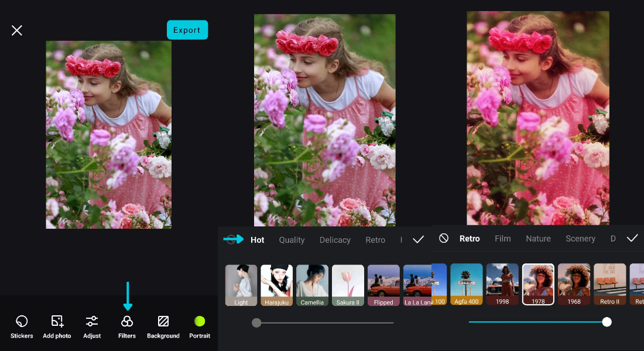Open the Portrait tool

[200, 325]
